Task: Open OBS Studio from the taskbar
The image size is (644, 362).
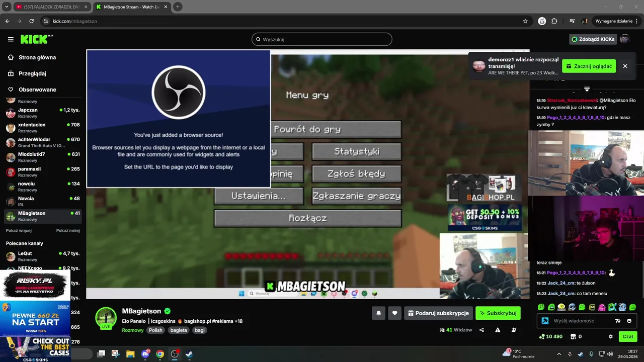Action: point(175,354)
